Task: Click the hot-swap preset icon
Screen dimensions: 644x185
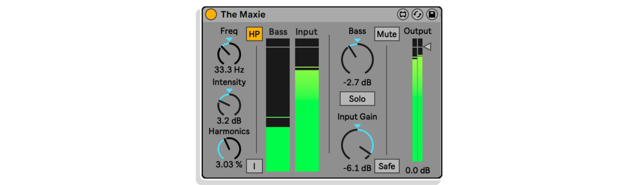Action: 417,14
